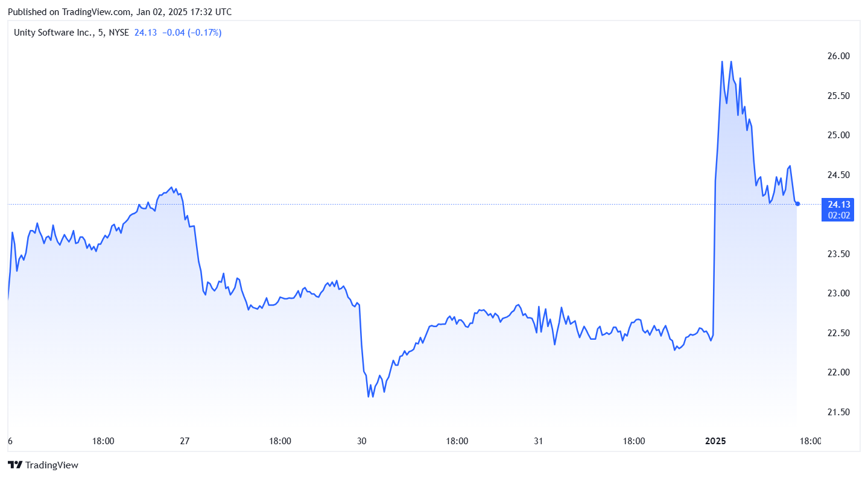Select the 27 date on time axis
The height and width of the screenshot is (478, 868).
click(185, 441)
